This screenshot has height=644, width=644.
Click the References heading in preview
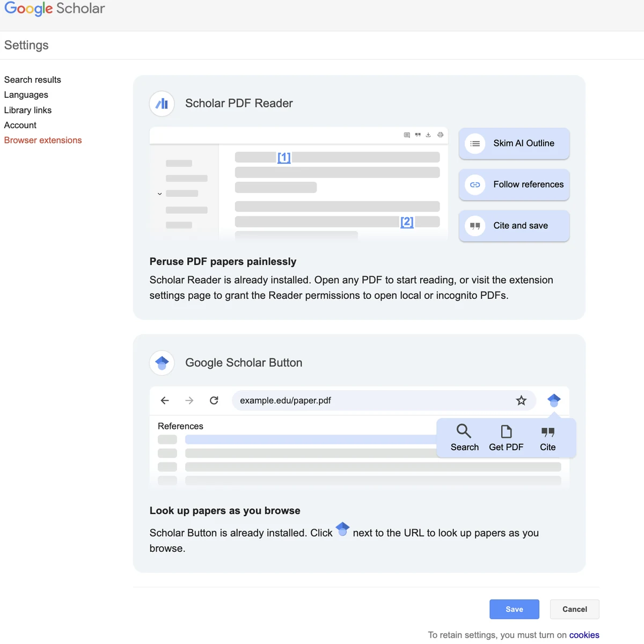(x=180, y=426)
